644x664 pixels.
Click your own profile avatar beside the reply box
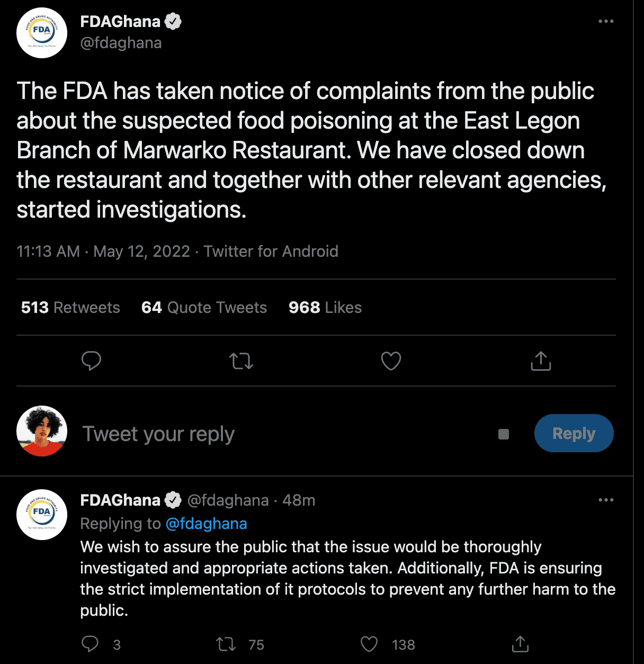tap(42, 431)
